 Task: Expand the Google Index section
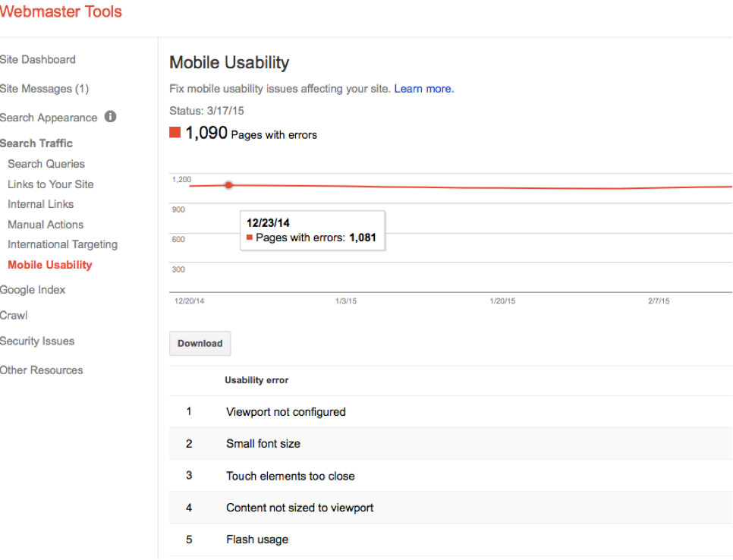pos(33,290)
